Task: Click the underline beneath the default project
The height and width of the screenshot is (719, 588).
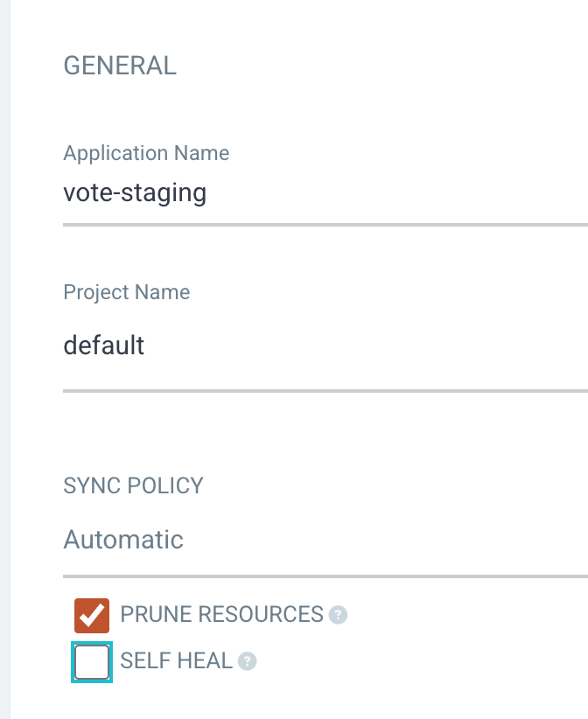Action: 325,391
